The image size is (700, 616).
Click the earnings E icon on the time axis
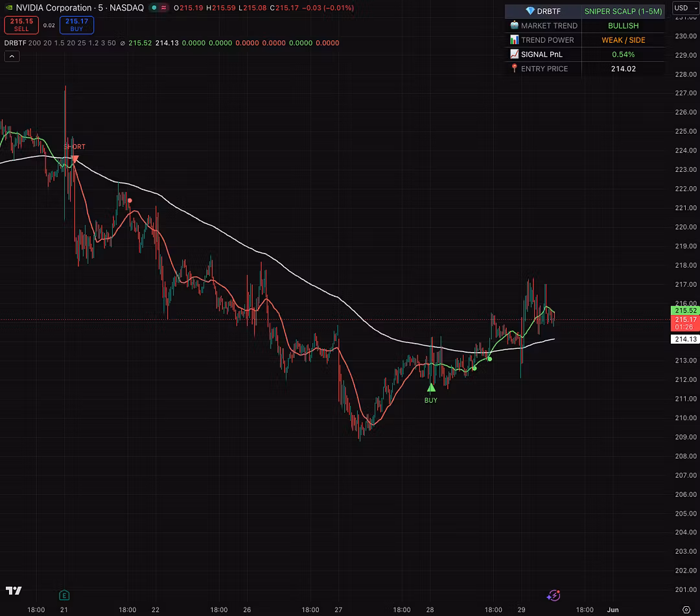click(64, 595)
